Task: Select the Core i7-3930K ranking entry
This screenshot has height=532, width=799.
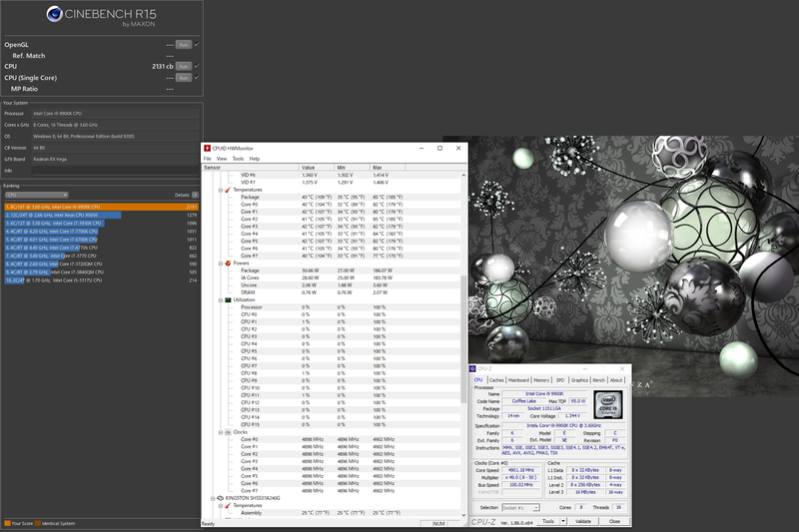Action: 102,223
